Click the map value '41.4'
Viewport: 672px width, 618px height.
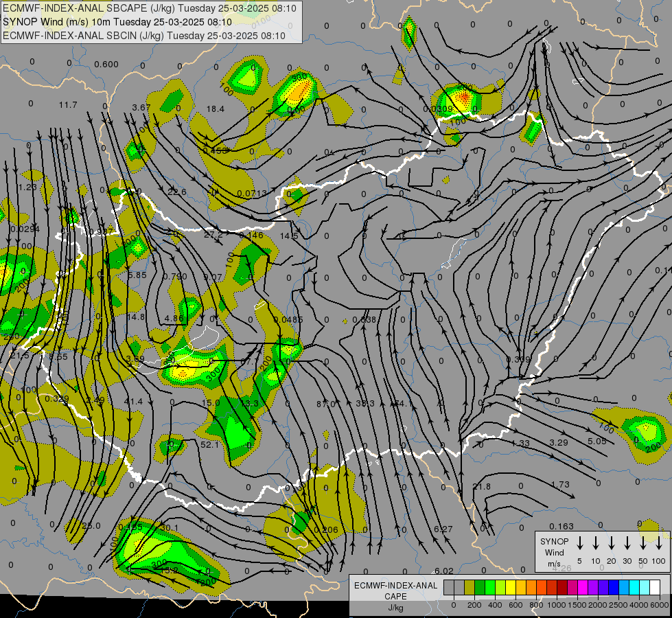click(x=133, y=402)
